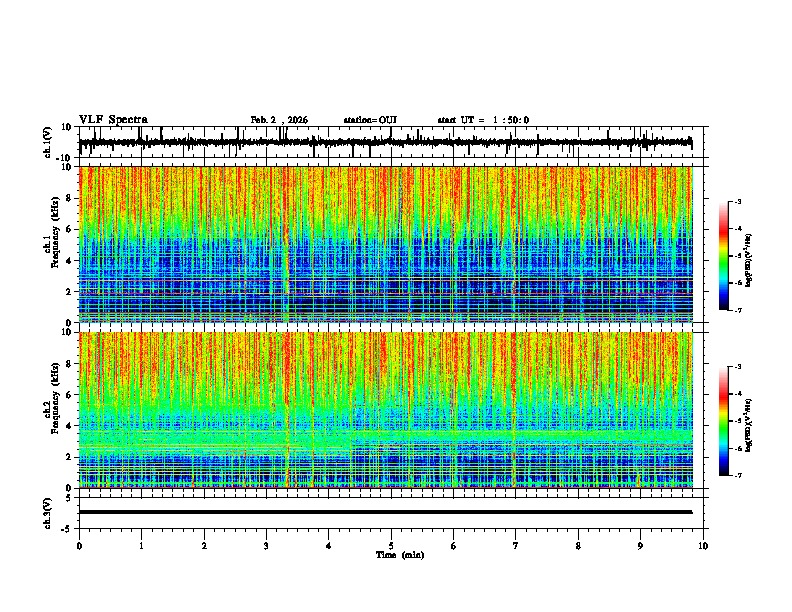Click the "6" kHz tick on ch.2 axis
792x612 pixels.
pyautogui.click(x=70, y=395)
